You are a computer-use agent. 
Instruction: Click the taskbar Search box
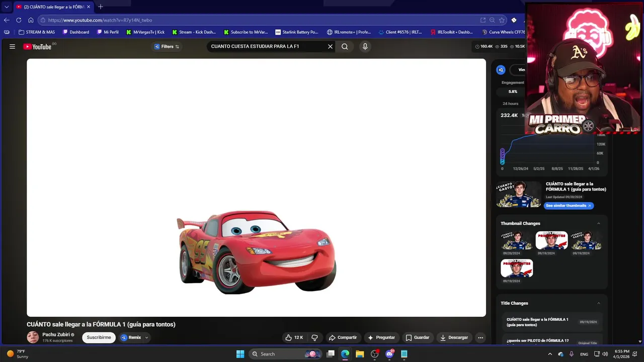coord(286,354)
